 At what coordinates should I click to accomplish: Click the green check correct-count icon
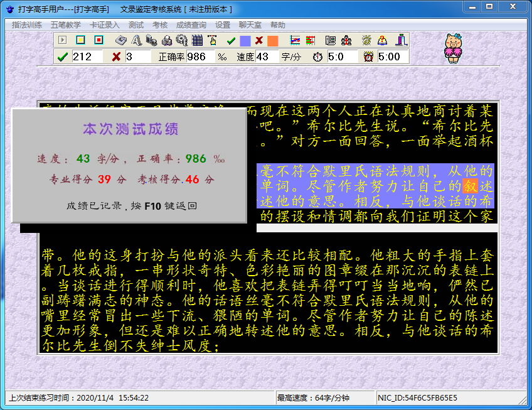tap(63, 57)
